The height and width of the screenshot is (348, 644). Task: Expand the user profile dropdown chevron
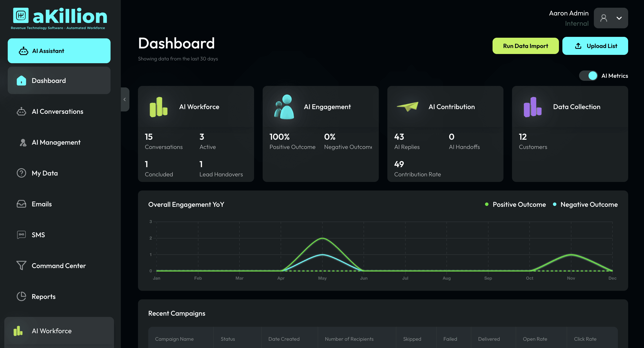tap(619, 18)
